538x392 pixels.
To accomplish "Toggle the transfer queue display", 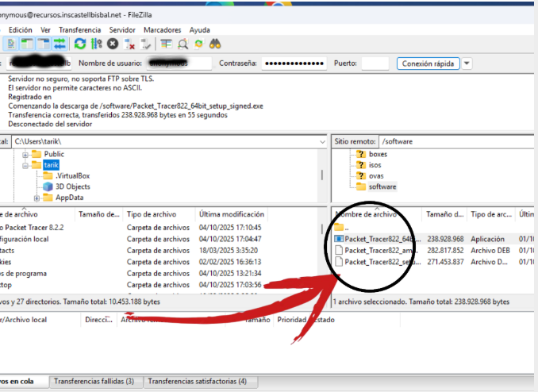I will (60, 44).
